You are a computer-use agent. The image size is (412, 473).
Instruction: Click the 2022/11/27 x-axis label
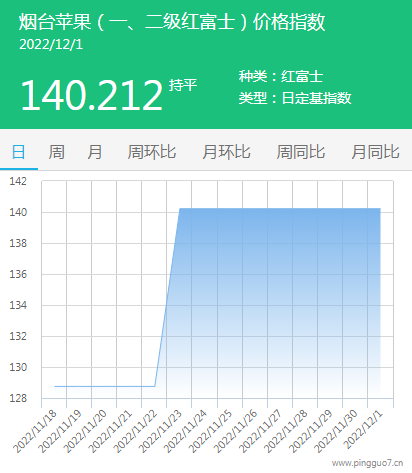(x=261, y=432)
